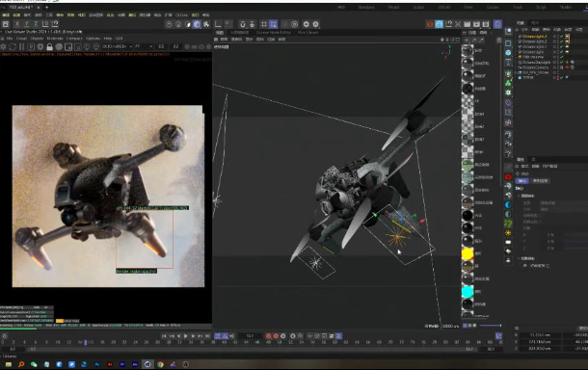Click the red Octane camera palette icon
This screenshot has width=588, height=370.
(x=508, y=176)
